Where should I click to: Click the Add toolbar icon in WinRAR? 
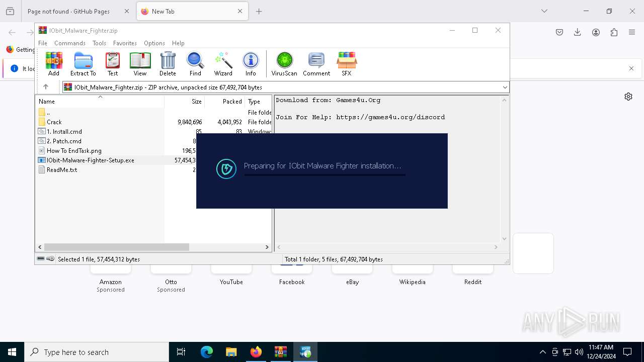(54, 64)
